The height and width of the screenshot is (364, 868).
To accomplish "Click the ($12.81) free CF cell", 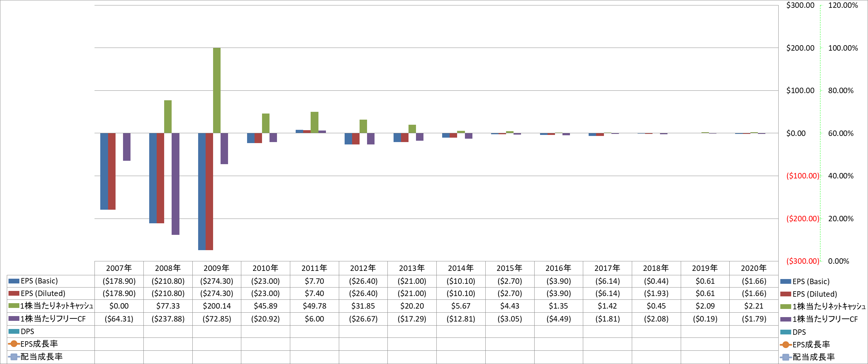I will (x=461, y=319).
